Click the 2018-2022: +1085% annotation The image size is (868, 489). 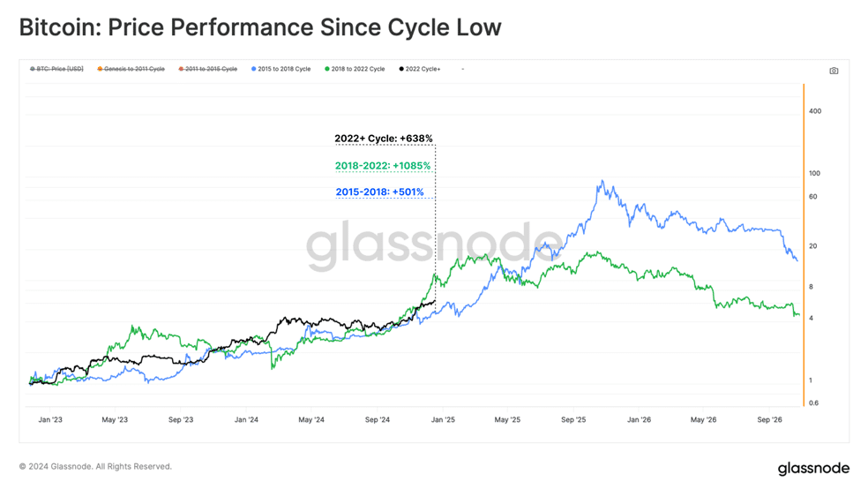point(383,166)
